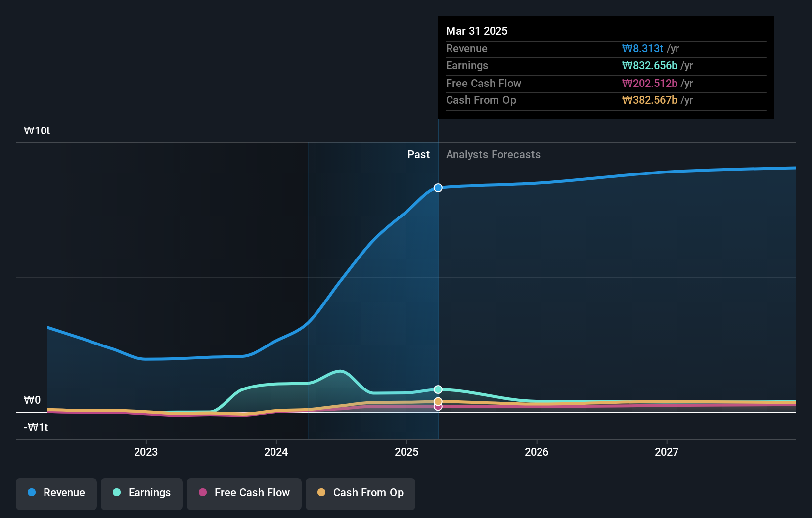The height and width of the screenshot is (518, 812).
Task: Click the ₩832.656b earnings value
Action: coord(650,65)
